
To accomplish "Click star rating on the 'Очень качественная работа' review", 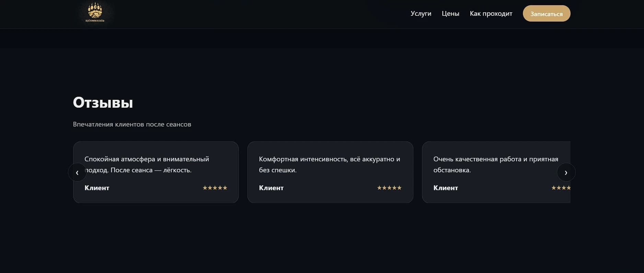I will pyautogui.click(x=561, y=188).
